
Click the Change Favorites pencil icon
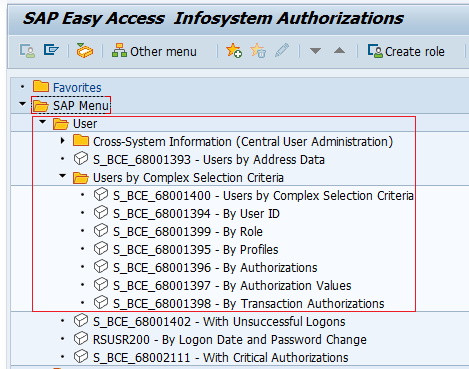282,51
